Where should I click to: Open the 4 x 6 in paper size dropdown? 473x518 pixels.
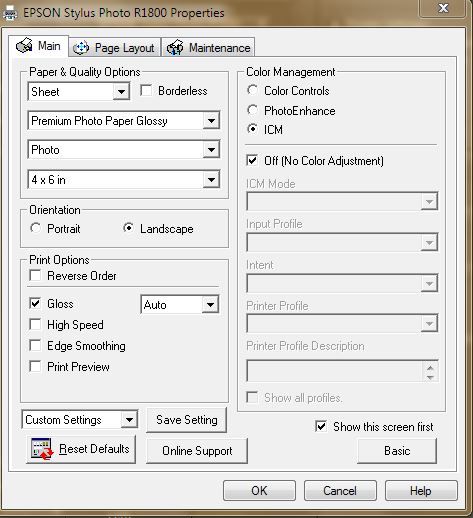[211, 180]
